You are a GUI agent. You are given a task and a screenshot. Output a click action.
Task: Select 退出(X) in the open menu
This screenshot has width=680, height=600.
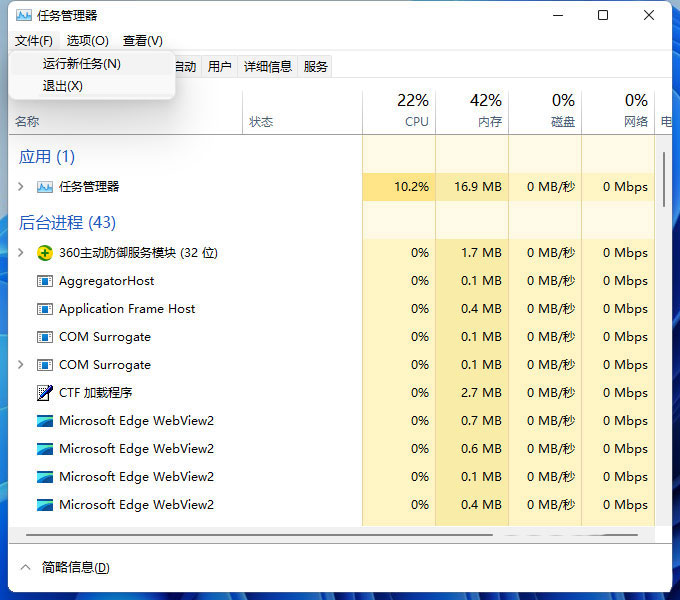coord(63,86)
